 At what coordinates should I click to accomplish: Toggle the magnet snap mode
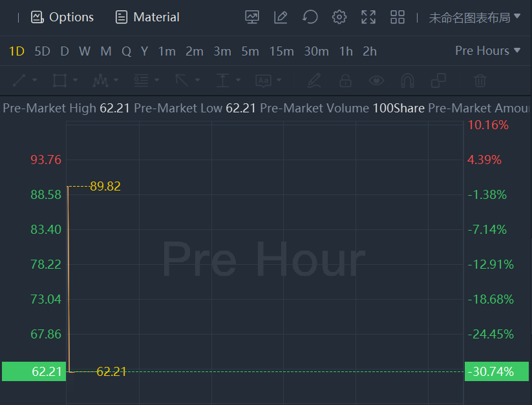(407, 81)
